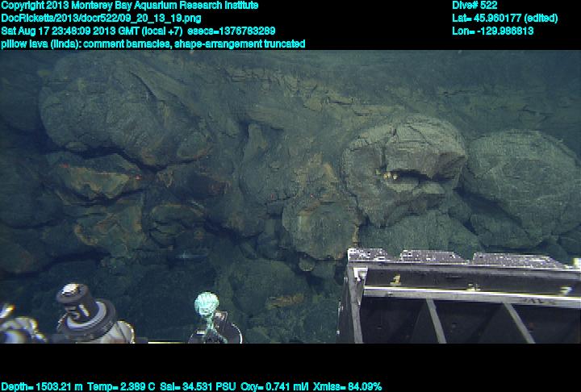Click the Copyright 2013 Monterey Bay Aquarium text
Image resolution: width=581 pixels, height=392 pixels.
pyautogui.click(x=129, y=6)
